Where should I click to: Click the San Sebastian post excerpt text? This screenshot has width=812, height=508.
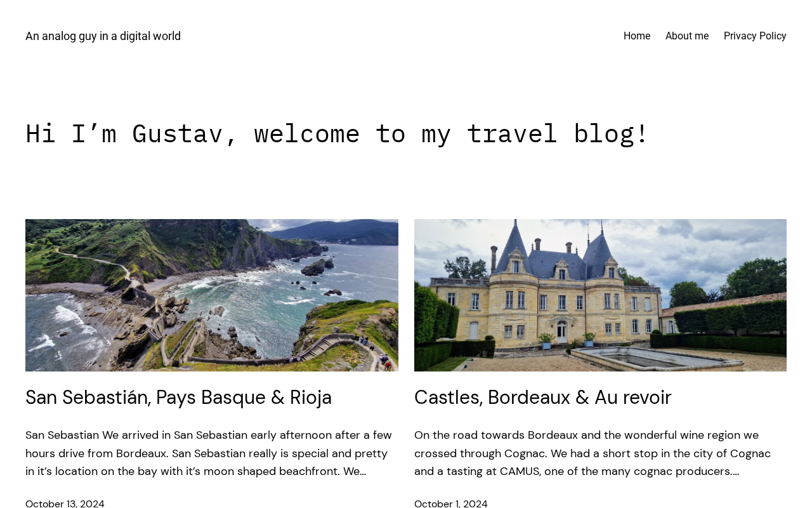click(209, 453)
